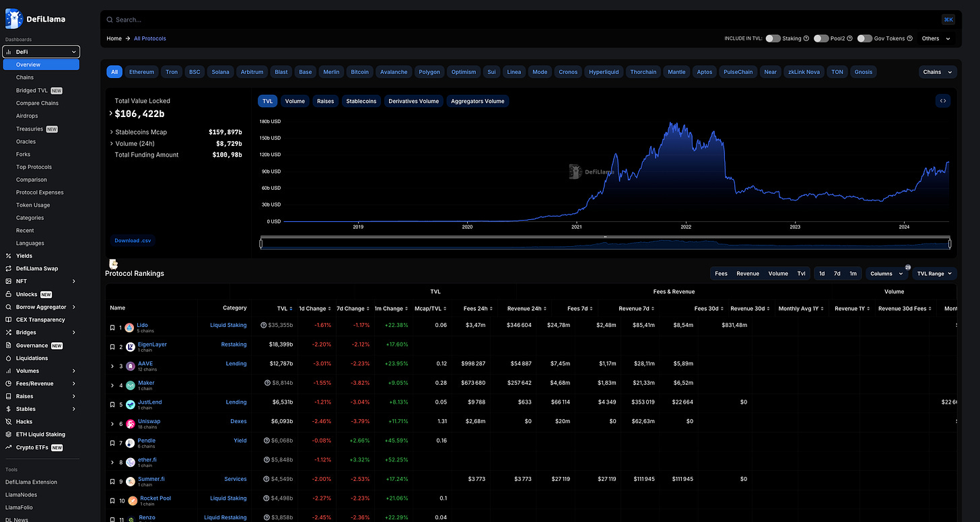Viewport: 980px width, 522px height.
Task: Toggle Pool2 inclusion in TVL
Action: (x=821, y=38)
